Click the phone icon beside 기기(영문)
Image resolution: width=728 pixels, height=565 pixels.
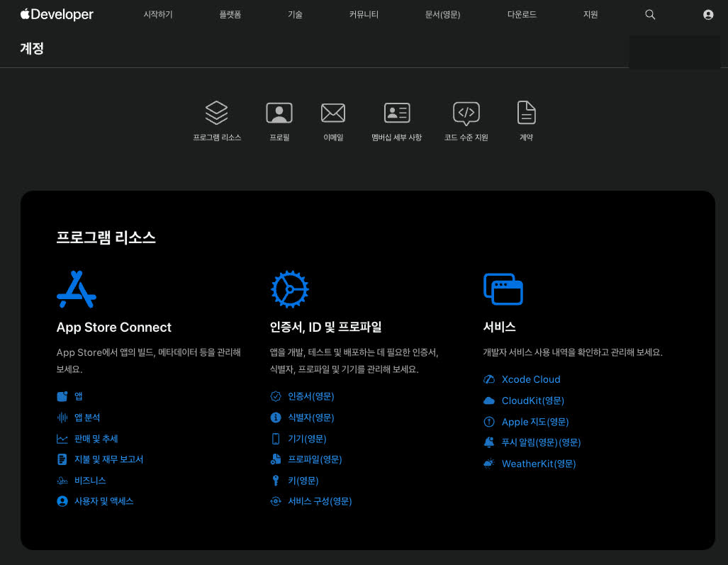click(276, 439)
